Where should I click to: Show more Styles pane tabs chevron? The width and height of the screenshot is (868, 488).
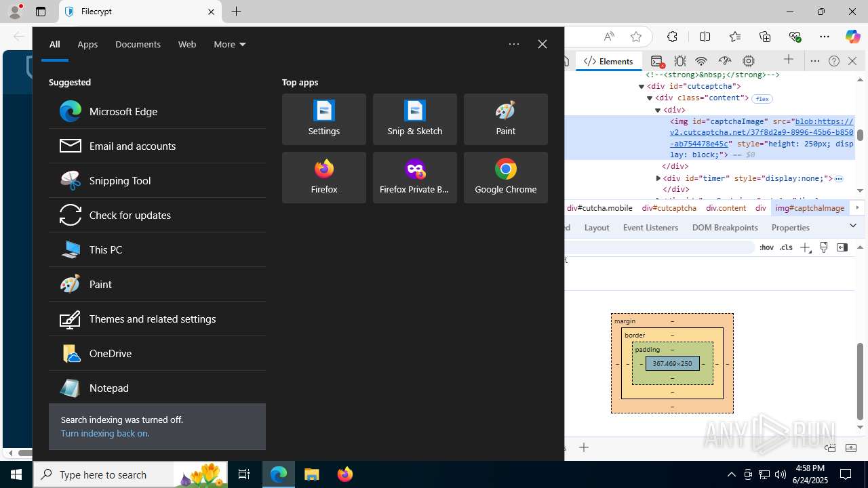coord(853,226)
